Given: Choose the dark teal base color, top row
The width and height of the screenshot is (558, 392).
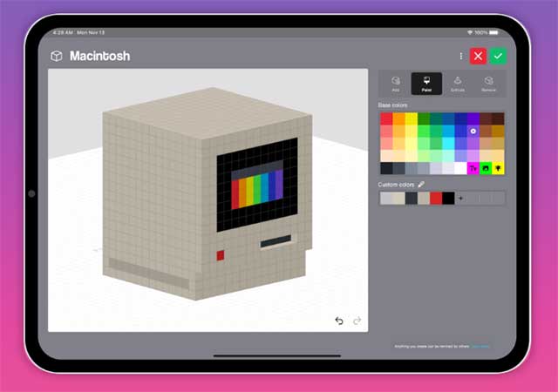Looking at the screenshot, I should pos(436,118).
